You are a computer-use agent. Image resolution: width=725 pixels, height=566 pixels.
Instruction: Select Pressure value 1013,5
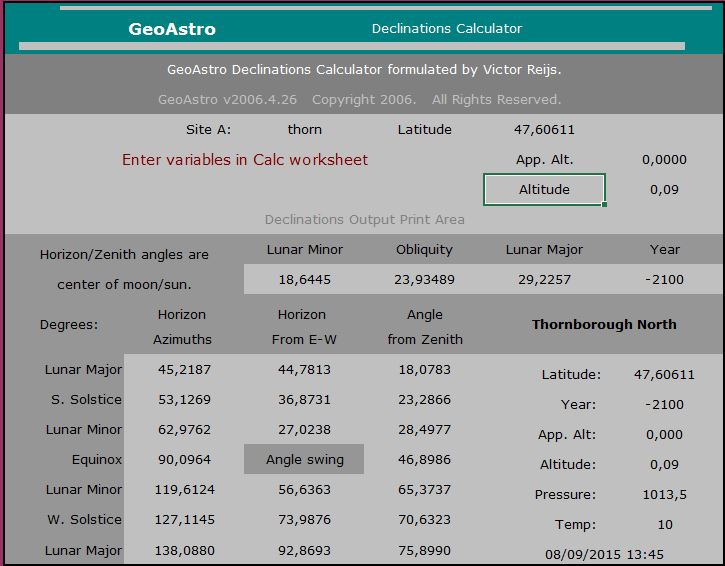point(664,495)
